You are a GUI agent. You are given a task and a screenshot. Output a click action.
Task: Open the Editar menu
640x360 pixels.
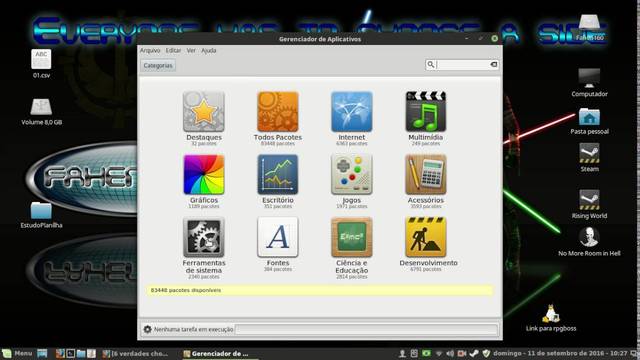point(173,51)
